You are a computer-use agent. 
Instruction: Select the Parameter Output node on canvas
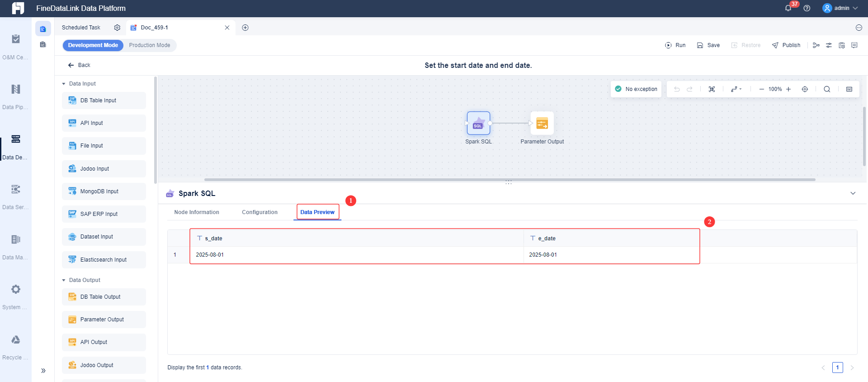pyautogui.click(x=542, y=123)
